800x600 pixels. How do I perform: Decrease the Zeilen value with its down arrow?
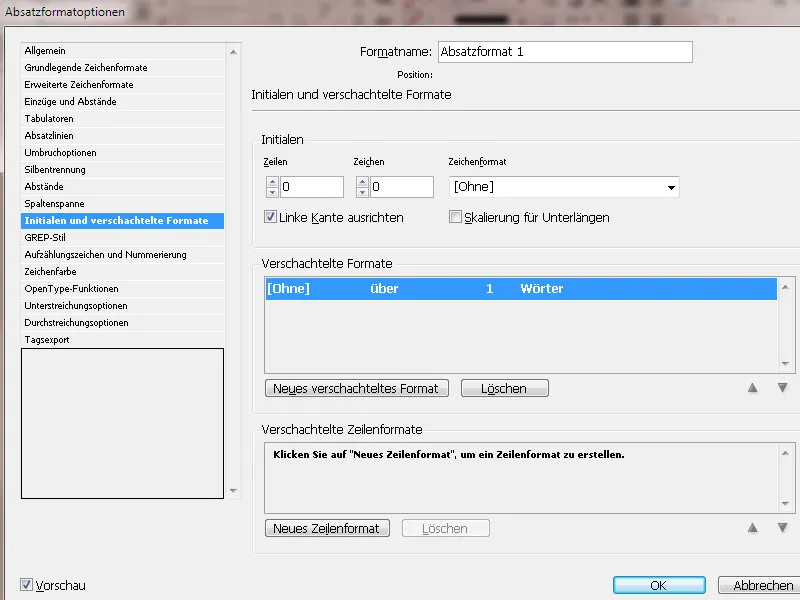(272, 192)
